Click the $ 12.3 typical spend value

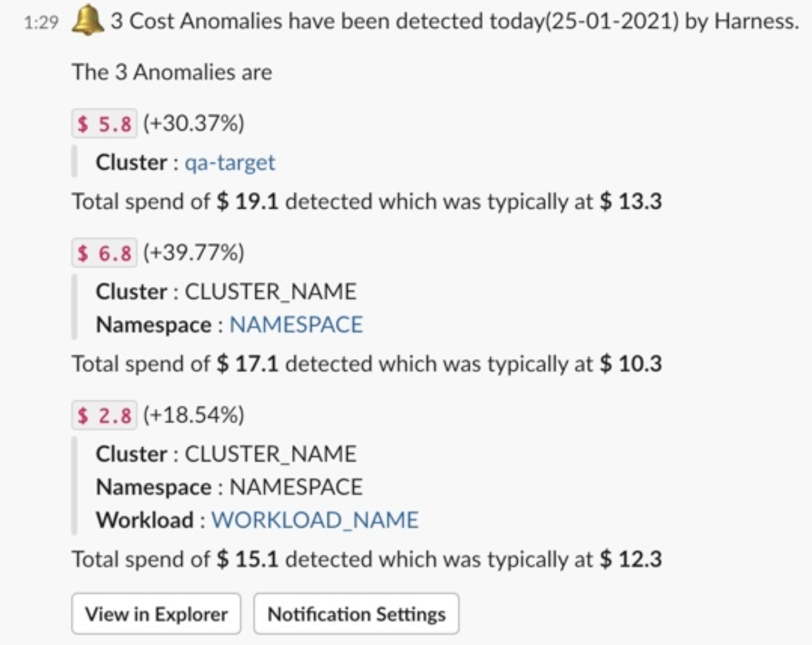[631, 559]
